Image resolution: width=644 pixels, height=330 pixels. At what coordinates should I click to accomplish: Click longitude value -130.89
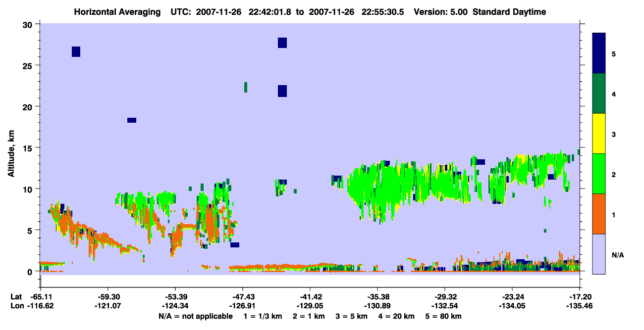click(377, 306)
